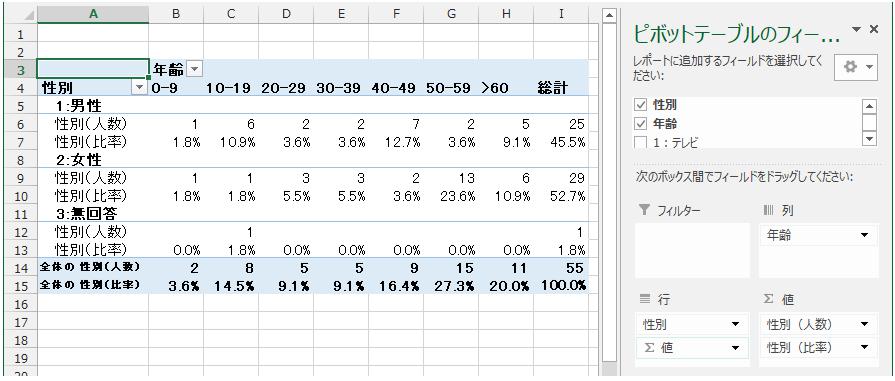Select column D header
895x381 pixels.
(285, 15)
